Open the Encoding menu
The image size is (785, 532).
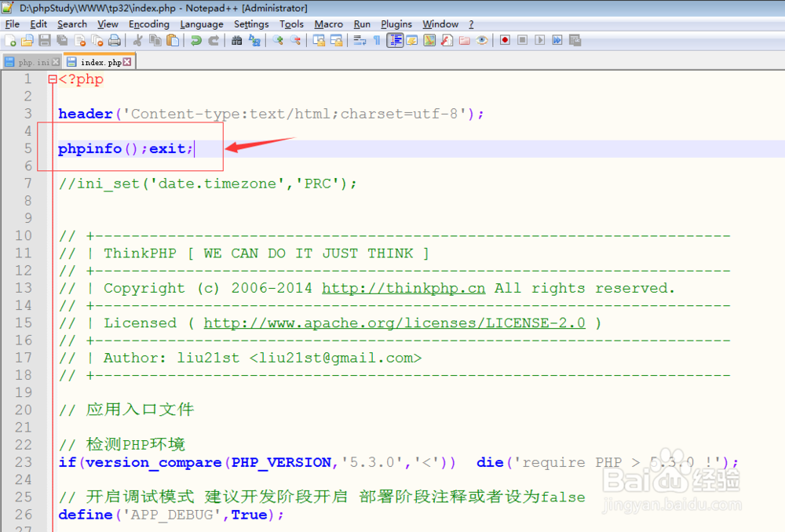coord(148,24)
